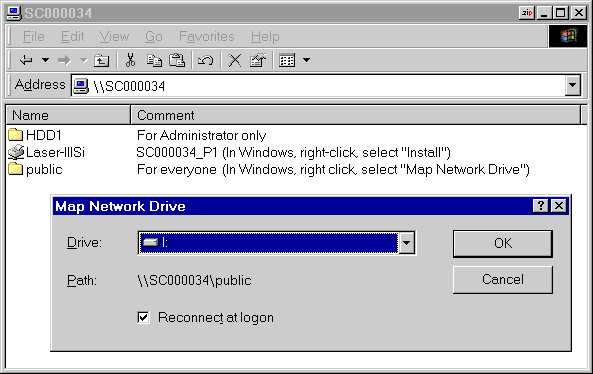This screenshot has width=593, height=374.
Task: Click Cancel in Map Network Drive
Action: (x=503, y=279)
